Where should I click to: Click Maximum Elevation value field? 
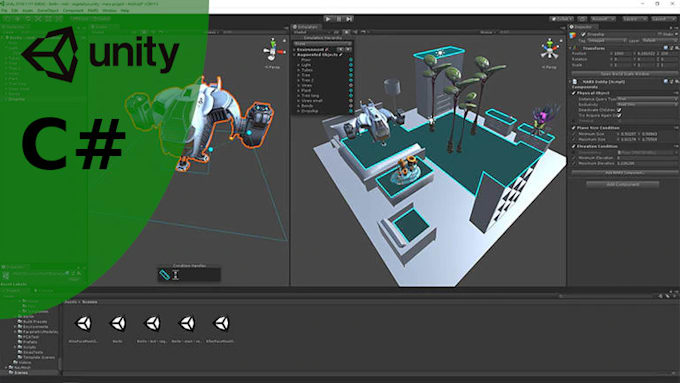pyautogui.click(x=647, y=164)
